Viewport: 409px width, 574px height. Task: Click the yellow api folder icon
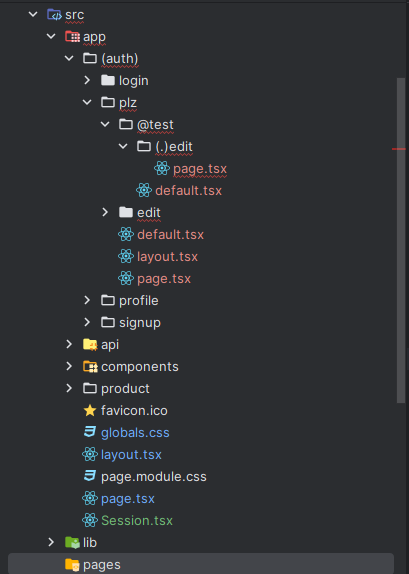[x=90, y=344]
